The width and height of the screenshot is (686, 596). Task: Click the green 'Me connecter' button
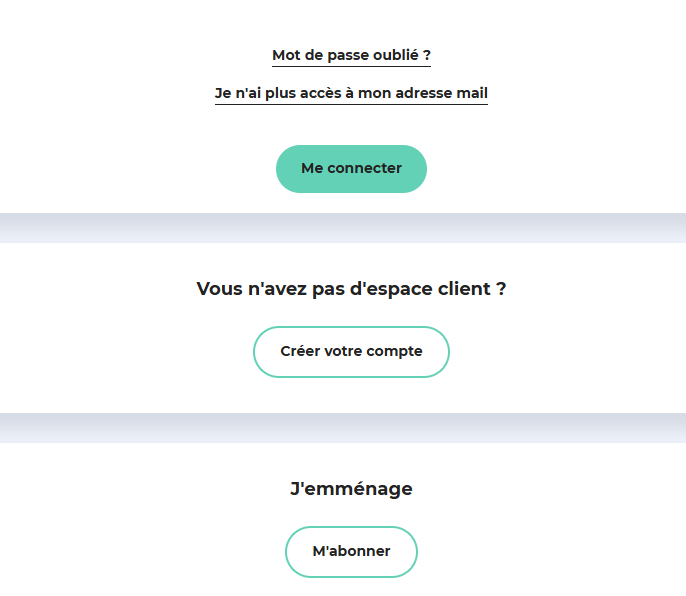tap(351, 169)
